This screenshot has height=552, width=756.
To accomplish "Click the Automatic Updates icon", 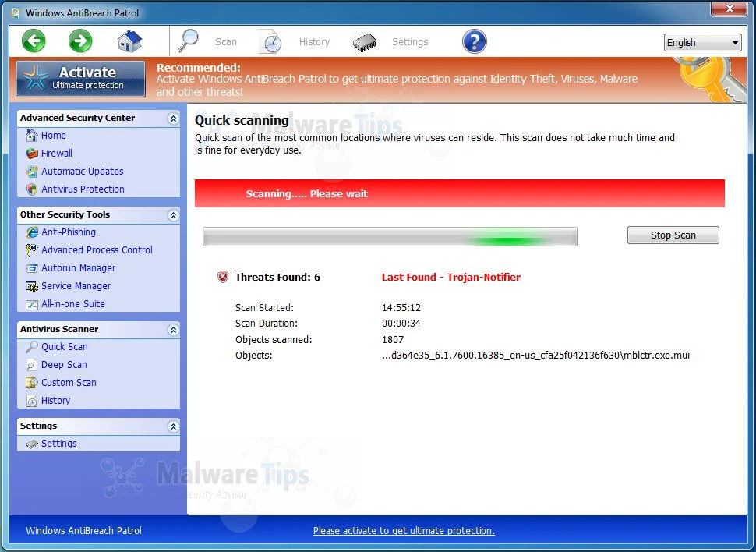I will 32,172.
